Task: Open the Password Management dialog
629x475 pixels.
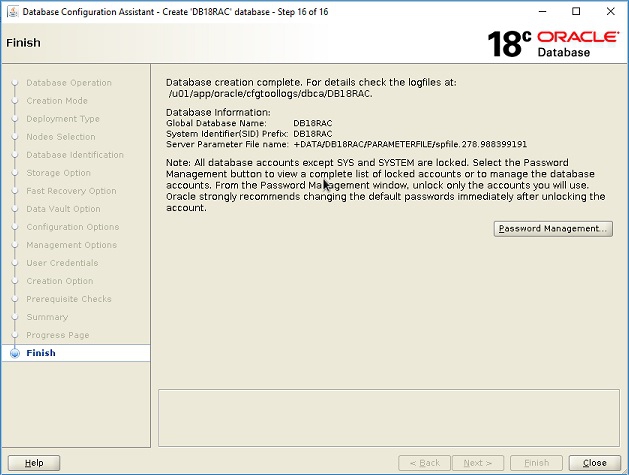Action: click(x=553, y=229)
